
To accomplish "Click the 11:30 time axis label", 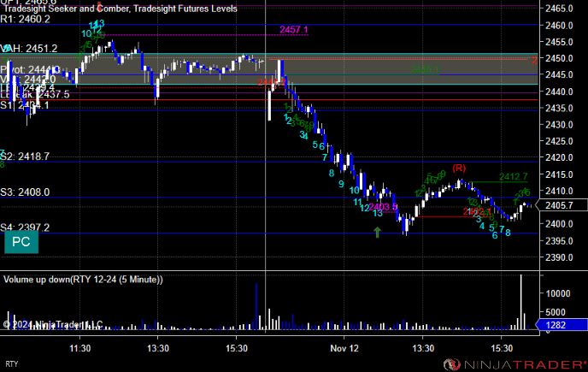I will coord(79,348).
